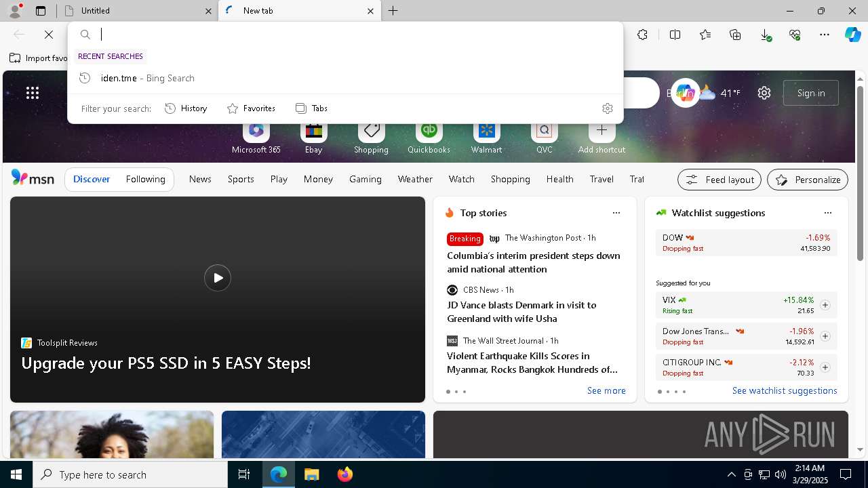
Task: Open Watchlist suggestions more options menu
Action: (x=828, y=213)
